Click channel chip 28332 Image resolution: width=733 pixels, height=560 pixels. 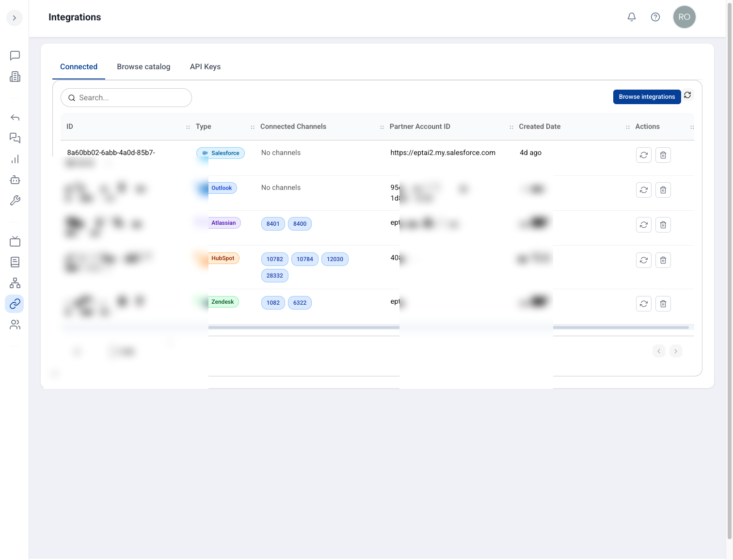click(275, 276)
